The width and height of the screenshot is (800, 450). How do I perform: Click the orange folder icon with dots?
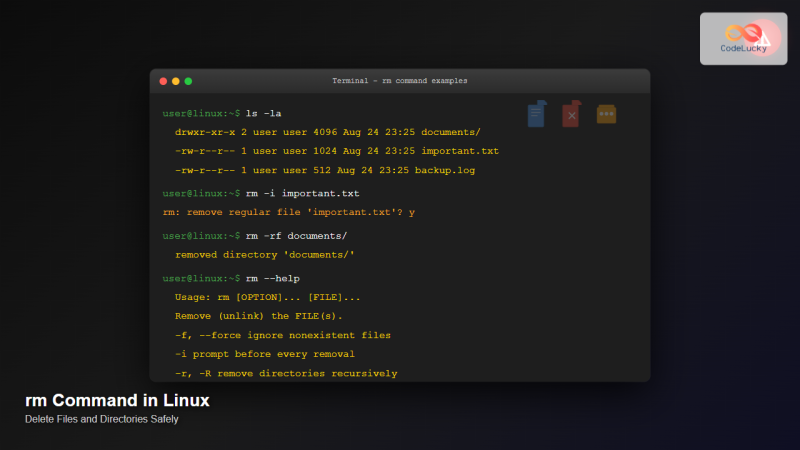point(606,114)
